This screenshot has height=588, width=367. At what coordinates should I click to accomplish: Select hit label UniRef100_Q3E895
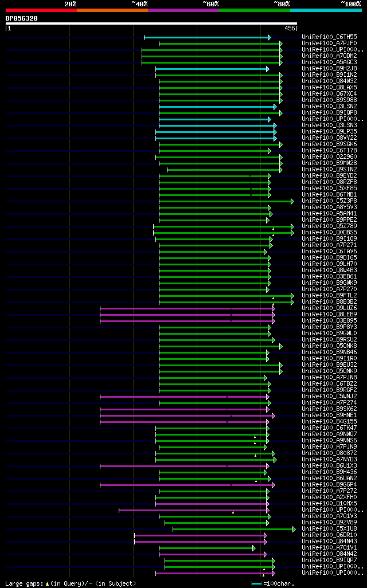[330, 320]
